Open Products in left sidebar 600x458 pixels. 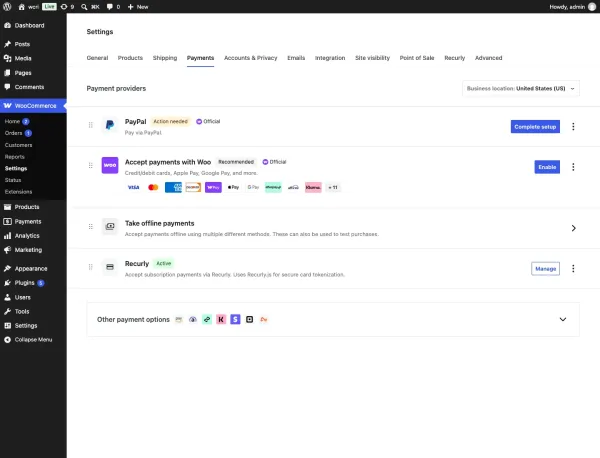click(27, 207)
